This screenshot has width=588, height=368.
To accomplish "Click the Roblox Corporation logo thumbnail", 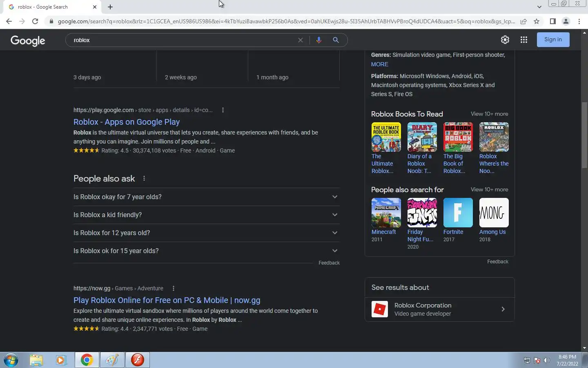I will point(380,309).
